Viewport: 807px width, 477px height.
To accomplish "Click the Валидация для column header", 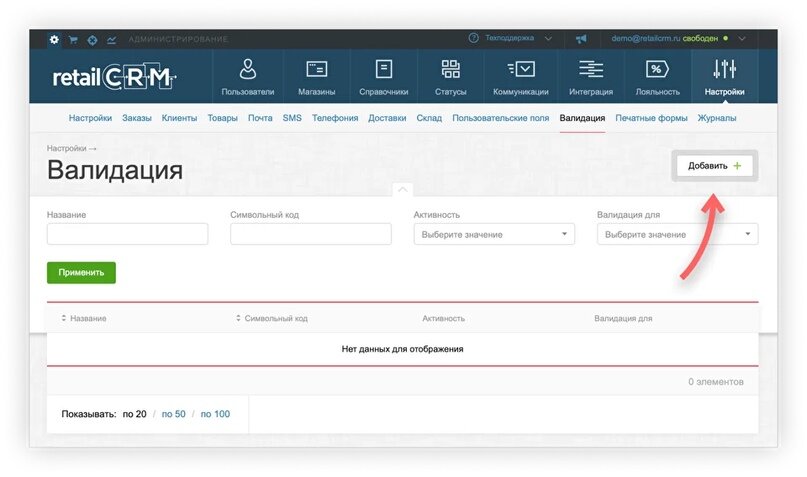I will (x=623, y=319).
